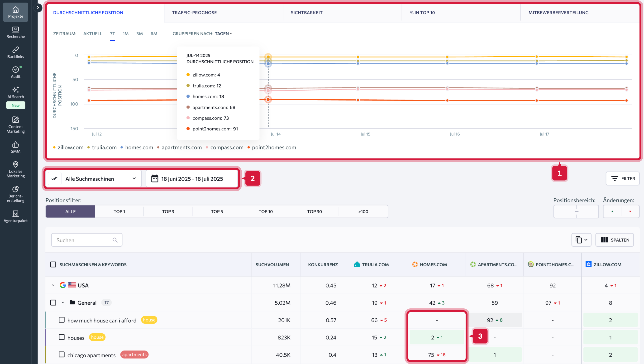Toggle point2homes.com series in legend

(x=272, y=147)
